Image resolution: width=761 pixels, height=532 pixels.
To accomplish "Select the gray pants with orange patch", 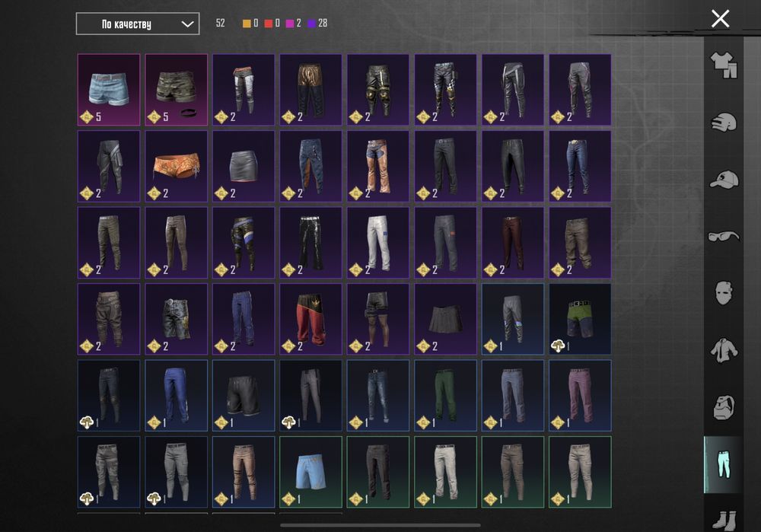I will (445, 243).
